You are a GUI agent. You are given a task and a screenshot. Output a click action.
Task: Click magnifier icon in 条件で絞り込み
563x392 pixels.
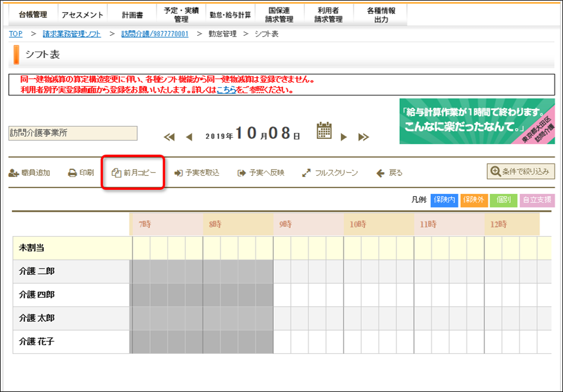pos(496,172)
